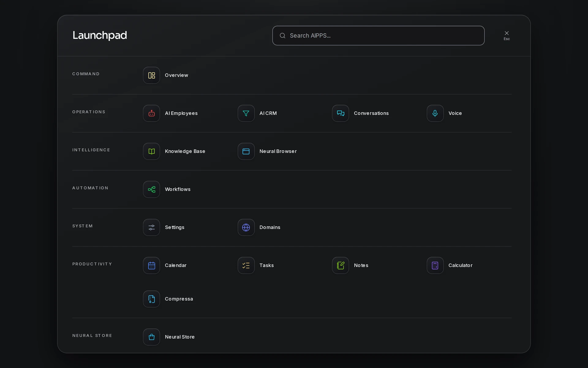Click the Neural Browser label

pos(278,151)
